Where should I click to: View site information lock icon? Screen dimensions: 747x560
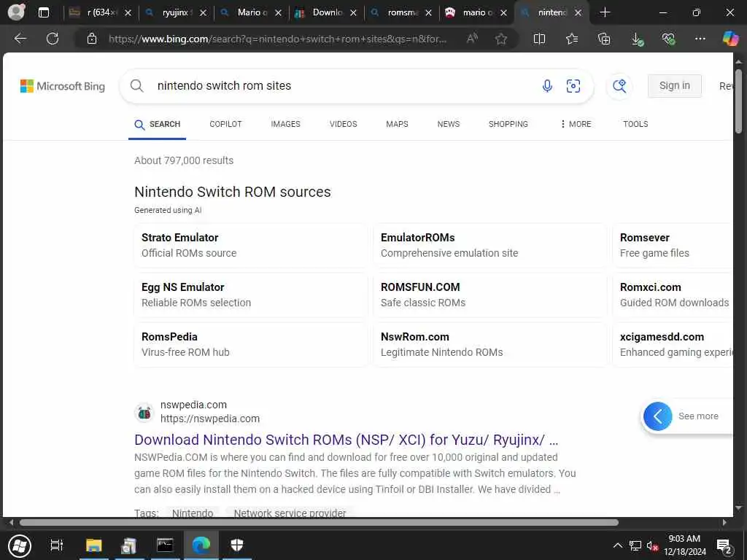[x=92, y=39]
